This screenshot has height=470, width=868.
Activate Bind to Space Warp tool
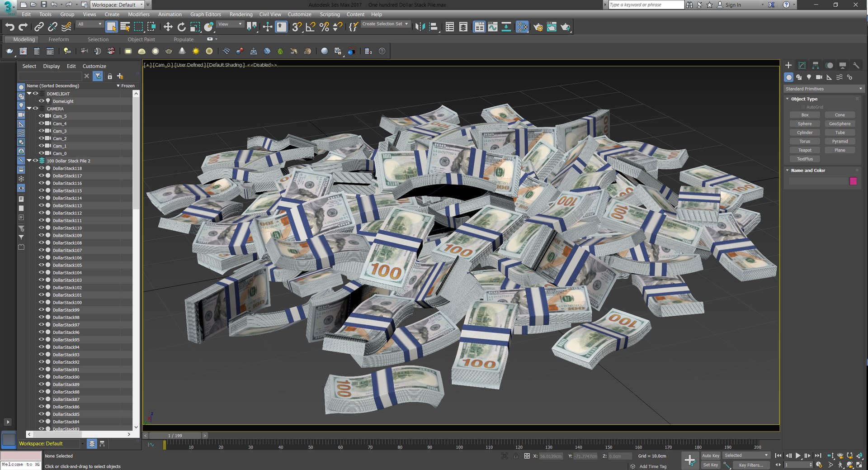[x=66, y=27]
